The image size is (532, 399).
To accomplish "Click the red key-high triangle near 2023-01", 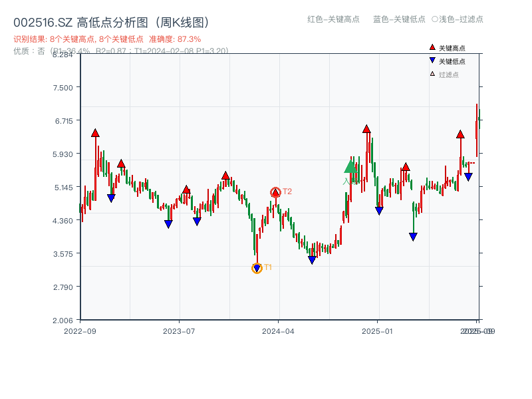I will (x=122, y=163).
